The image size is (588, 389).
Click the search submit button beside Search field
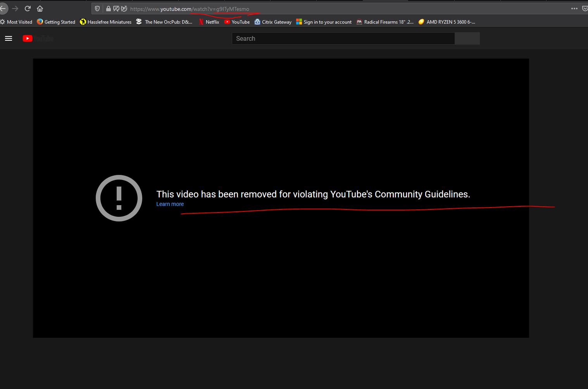[x=467, y=38]
